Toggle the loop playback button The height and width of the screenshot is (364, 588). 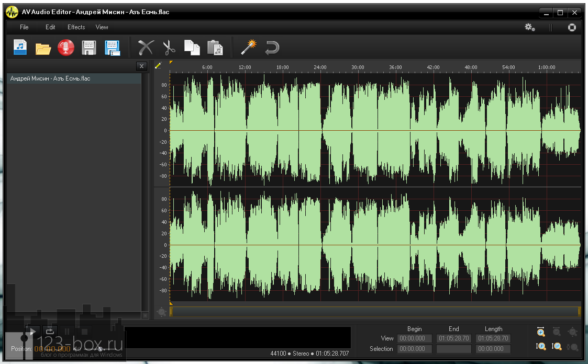click(x=50, y=332)
